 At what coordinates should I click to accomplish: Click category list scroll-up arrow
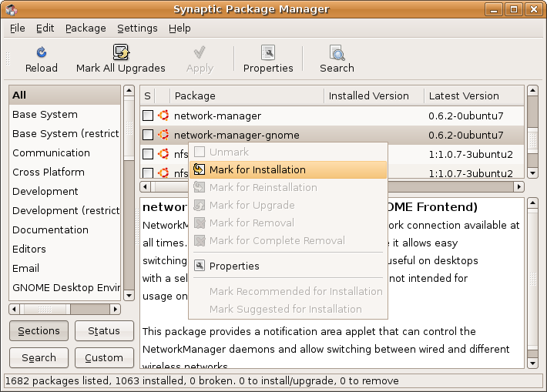point(129,91)
